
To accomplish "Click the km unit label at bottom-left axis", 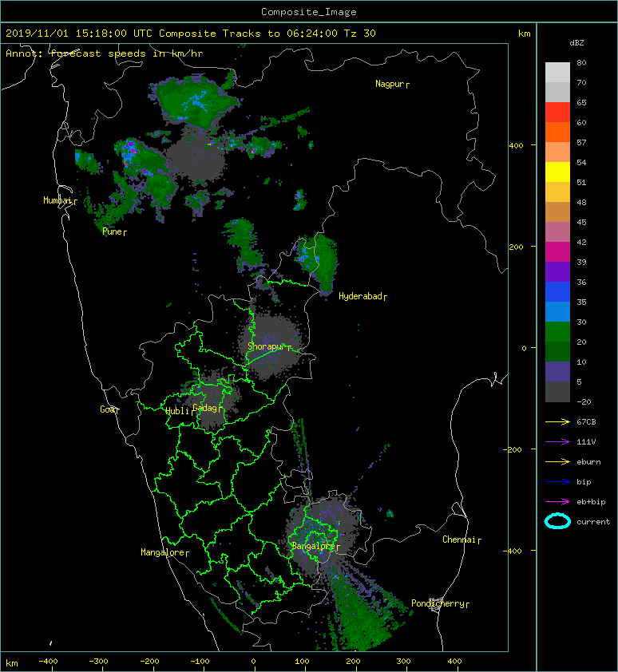I will tap(12, 663).
